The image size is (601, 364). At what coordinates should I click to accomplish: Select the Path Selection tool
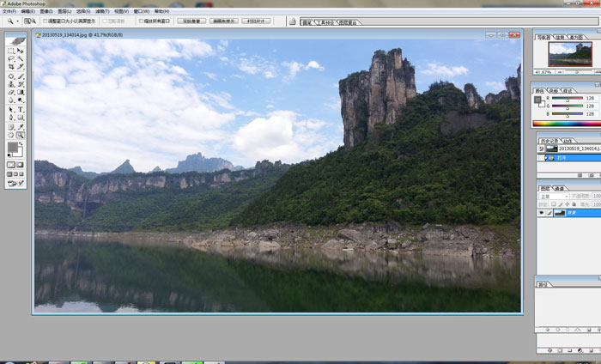coord(11,110)
